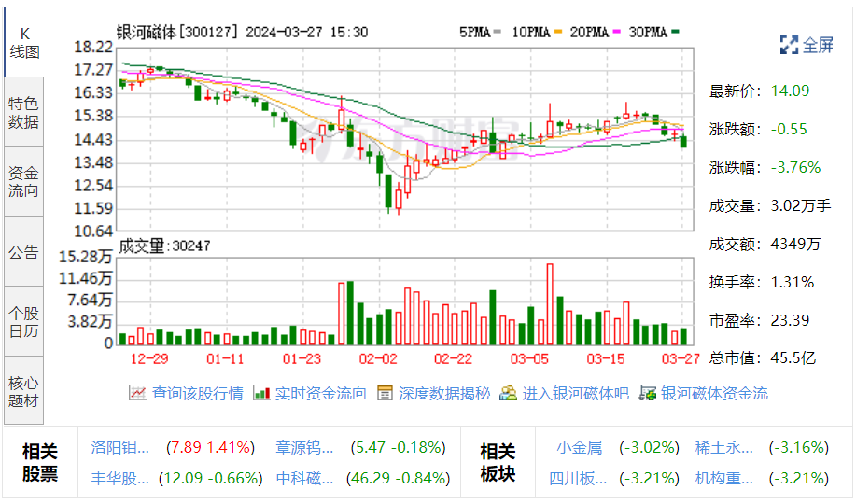856x504 pixels.
Task: Click the 涨跌幅 value -3.76%
Action: pos(796,167)
